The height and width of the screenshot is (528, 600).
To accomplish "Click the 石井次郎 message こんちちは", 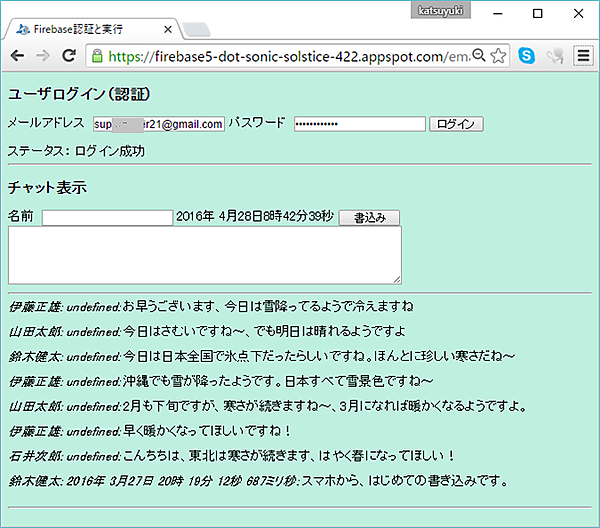I will click(289, 456).
